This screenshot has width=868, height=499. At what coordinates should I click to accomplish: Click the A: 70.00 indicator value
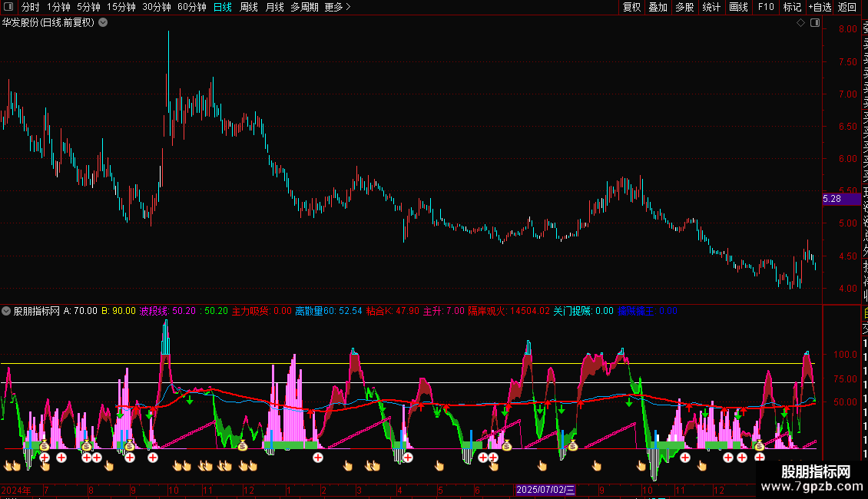80,311
